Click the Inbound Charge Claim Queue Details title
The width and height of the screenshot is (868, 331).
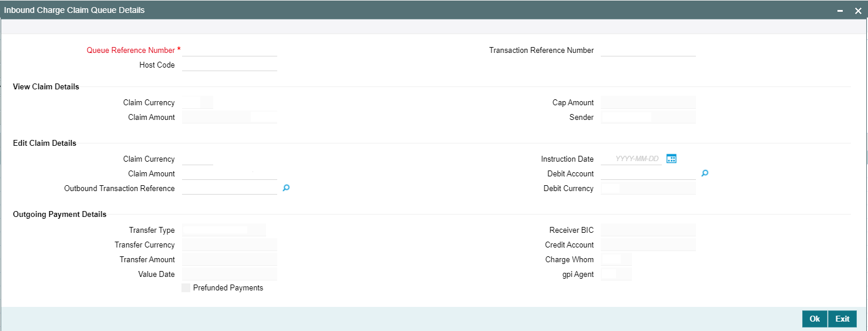(75, 10)
